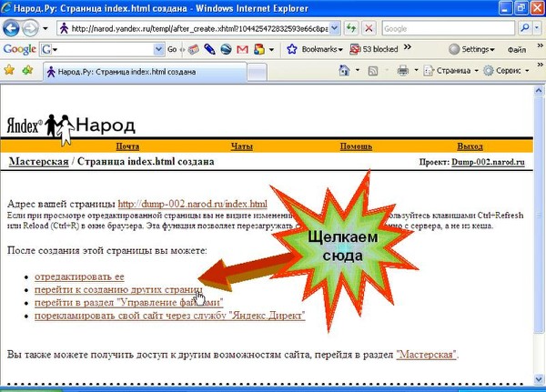Open project Dump-002.narod.ru link
Screen dimensions: 546x392
[x=488, y=162]
